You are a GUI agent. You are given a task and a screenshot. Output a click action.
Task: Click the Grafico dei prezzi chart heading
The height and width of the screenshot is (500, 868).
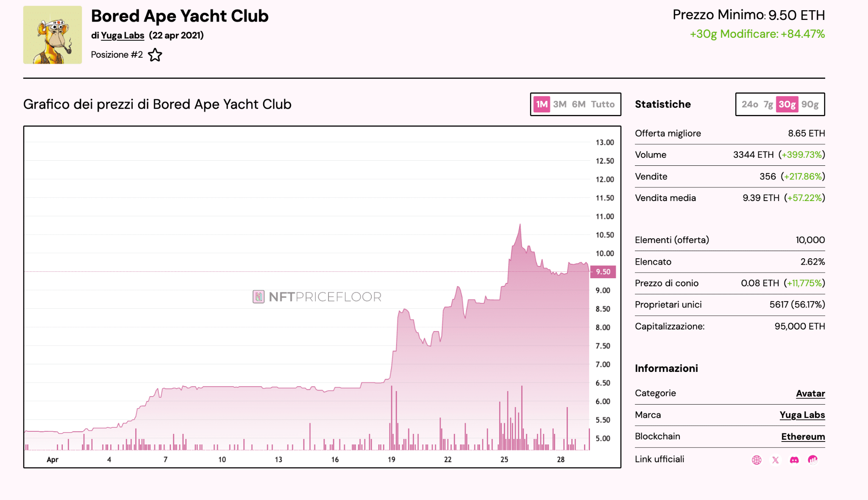pyautogui.click(x=157, y=104)
